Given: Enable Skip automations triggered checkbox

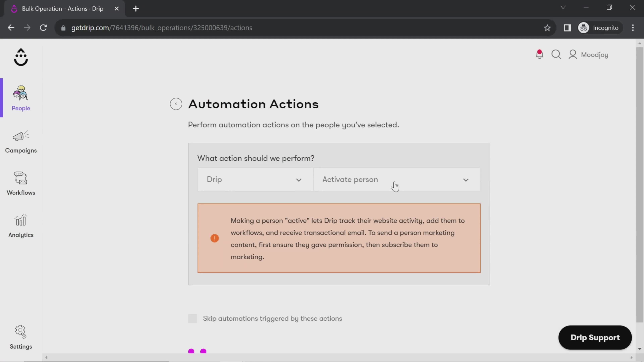Looking at the screenshot, I should (193, 319).
